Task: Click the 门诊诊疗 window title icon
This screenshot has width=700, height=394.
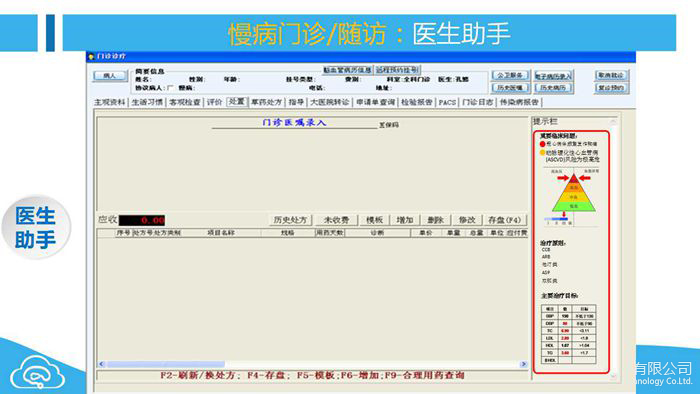Action: point(91,57)
